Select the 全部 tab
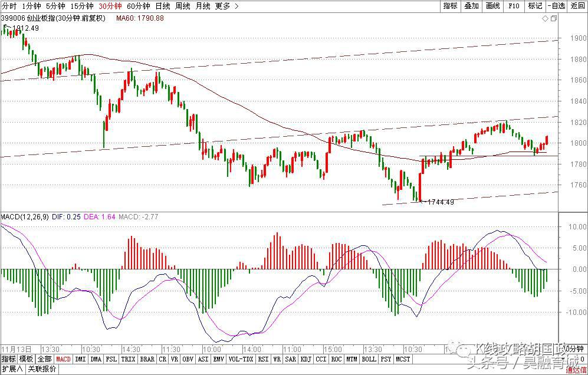The image size is (588, 375). [45, 359]
